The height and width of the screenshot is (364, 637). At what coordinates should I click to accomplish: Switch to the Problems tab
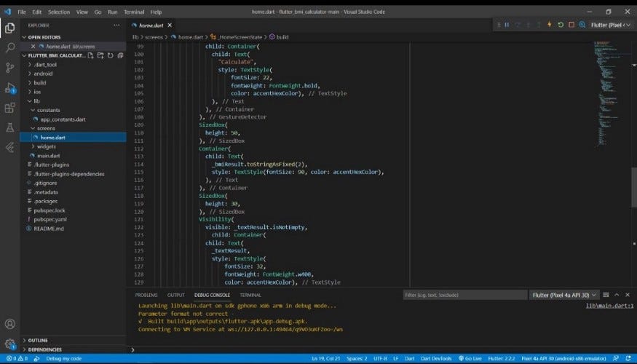[x=146, y=295]
